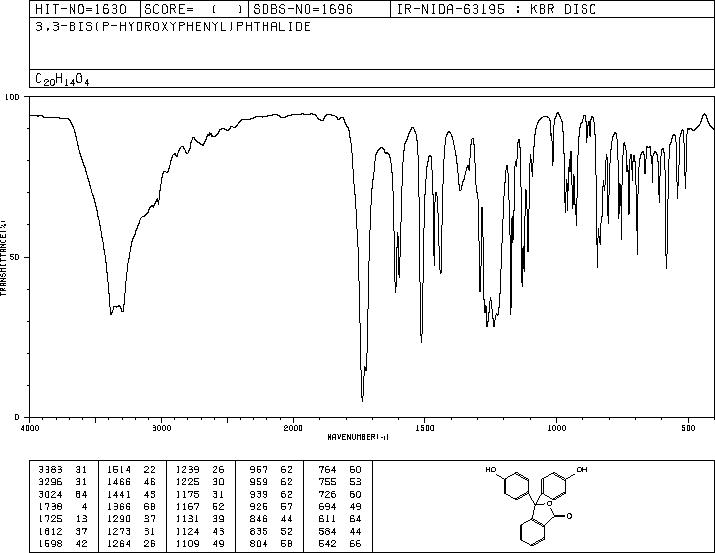Select peak 1441 in the peak table
Viewport: 715px width, 553px height.
point(119,494)
